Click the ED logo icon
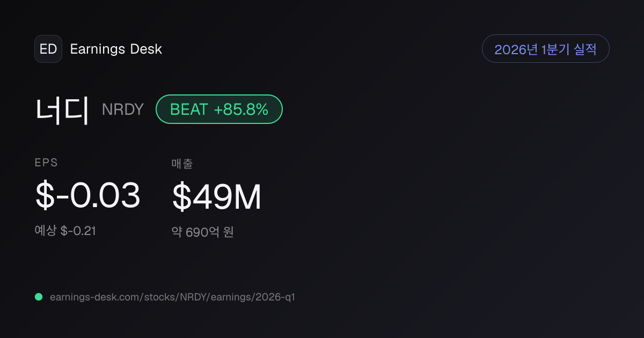The width and height of the screenshot is (644, 338). click(48, 49)
